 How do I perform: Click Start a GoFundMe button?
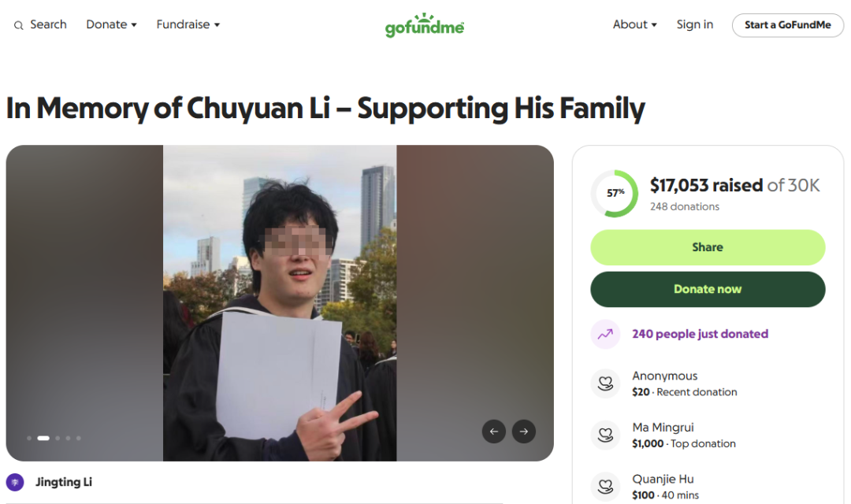pos(787,25)
